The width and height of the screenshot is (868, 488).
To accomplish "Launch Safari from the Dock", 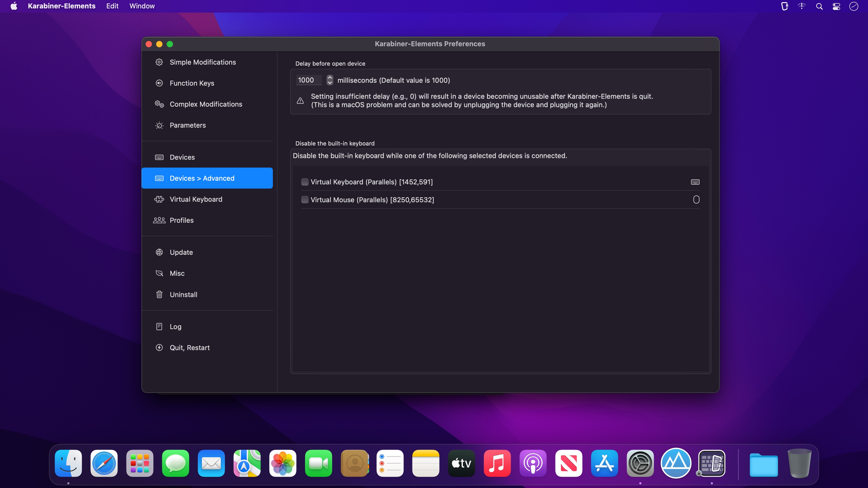I will [x=104, y=463].
